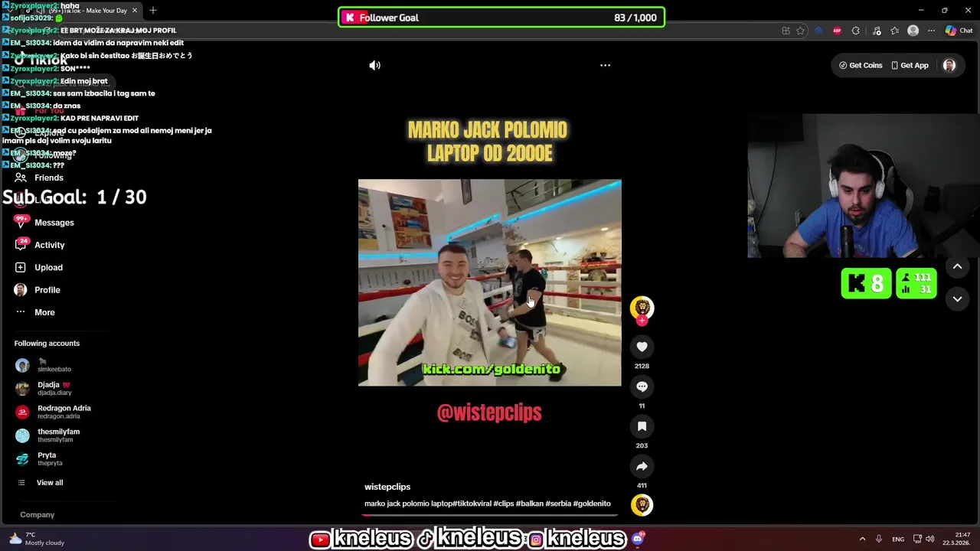Open Copilot Chat in the browser
980x551 pixels.
(x=959, y=31)
